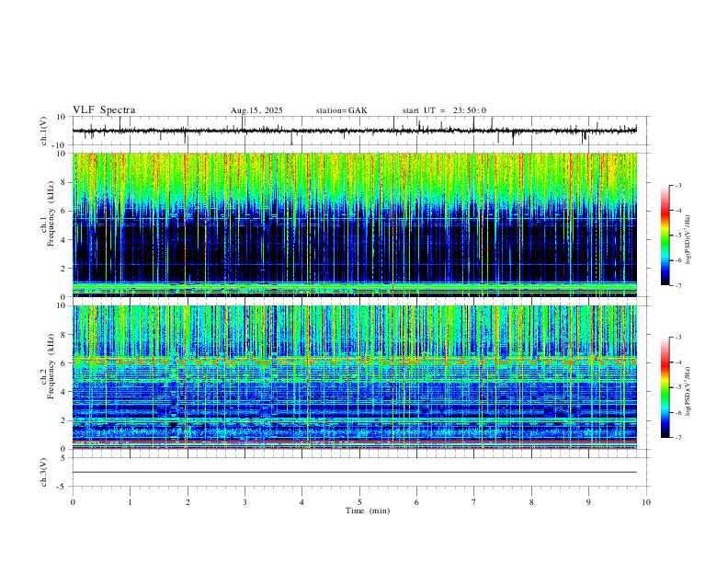Click inside the ch.1 spectrogram panel

[x=354, y=224]
